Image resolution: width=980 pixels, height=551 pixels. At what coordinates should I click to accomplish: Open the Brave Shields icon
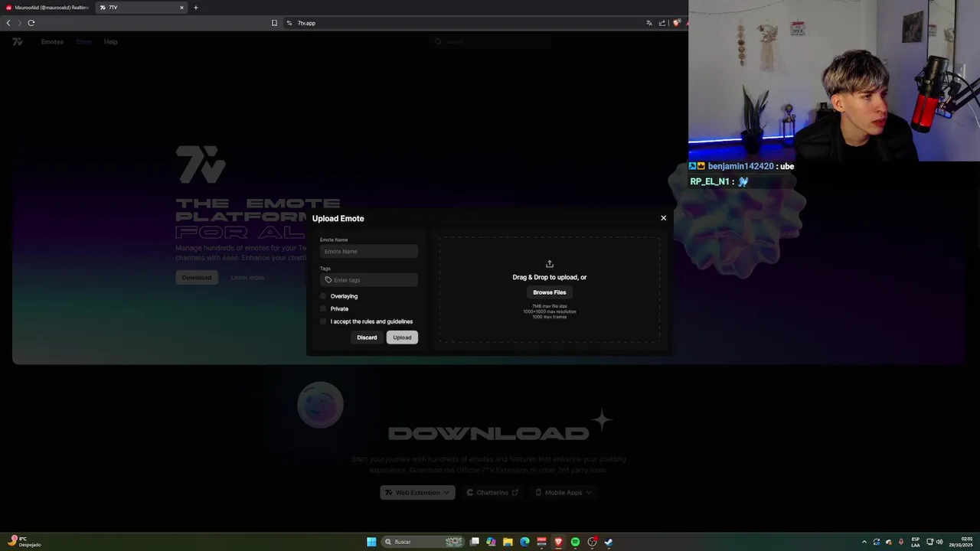[x=675, y=23]
